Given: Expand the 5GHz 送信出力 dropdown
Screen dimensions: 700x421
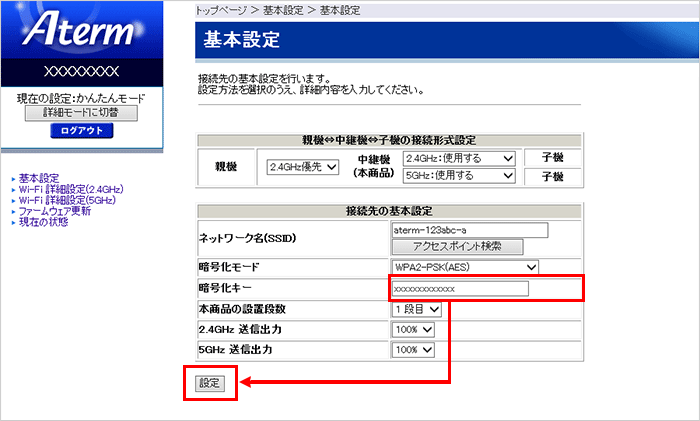Looking at the screenshot, I should click(x=413, y=350).
